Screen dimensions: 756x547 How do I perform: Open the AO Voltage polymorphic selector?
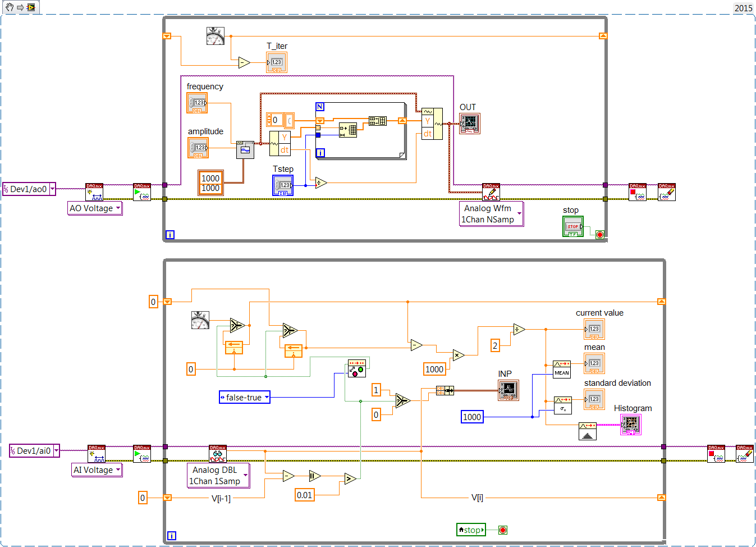pyautogui.click(x=118, y=208)
